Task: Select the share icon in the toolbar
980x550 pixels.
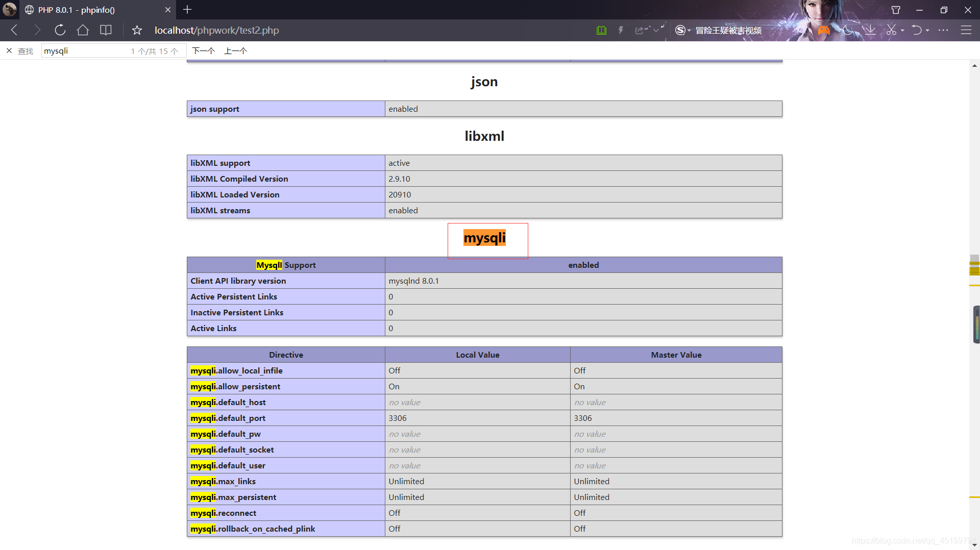Action: (x=639, y=30)
